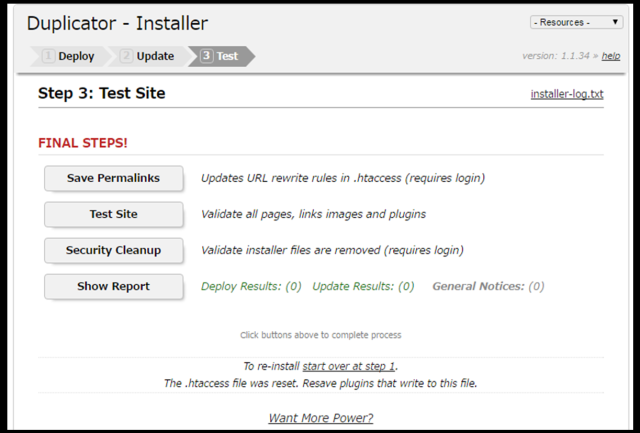640x433 pixels.
Task: Click the 'General Notices: (0)' text
Action: coord(488,286)
